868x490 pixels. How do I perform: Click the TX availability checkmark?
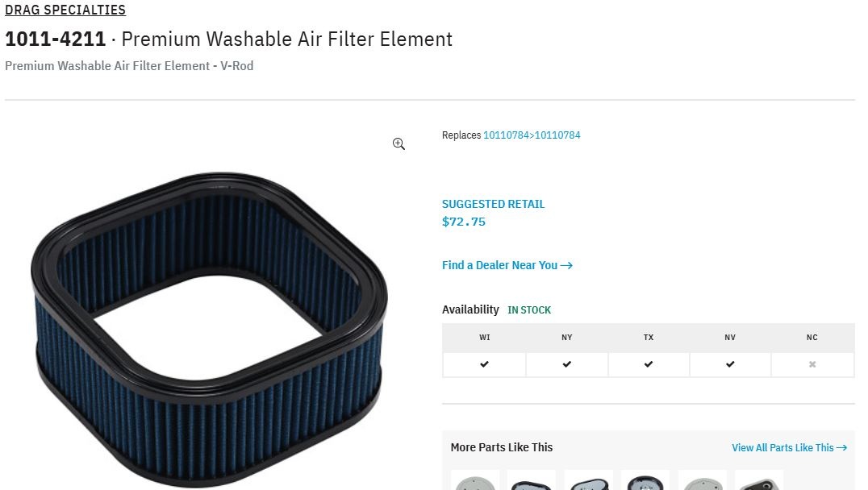[x=649, y=364]
